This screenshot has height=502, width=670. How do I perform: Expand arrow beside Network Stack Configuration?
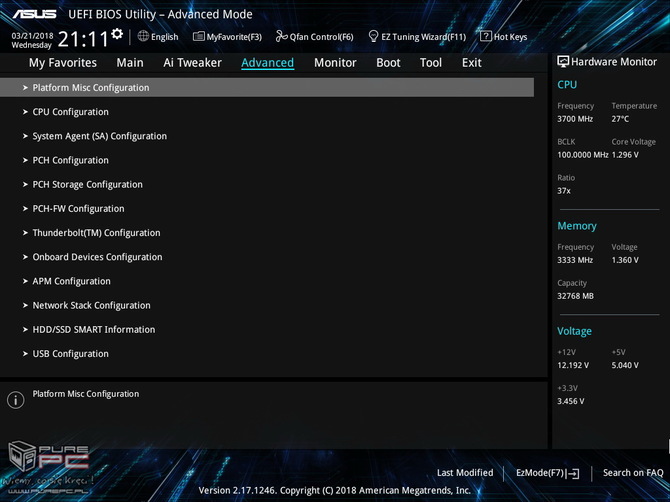[x=25, y=305]
